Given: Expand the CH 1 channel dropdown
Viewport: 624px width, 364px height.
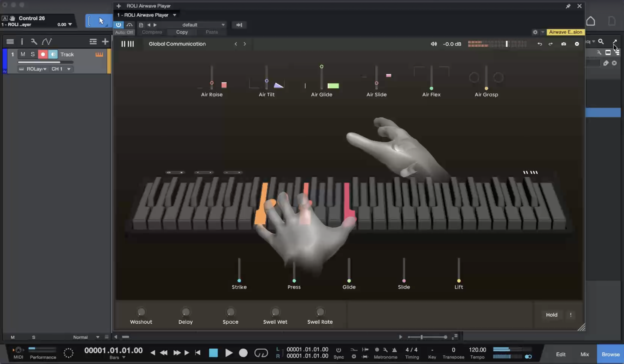Looking at the screenshot, I should pos(61,69).
